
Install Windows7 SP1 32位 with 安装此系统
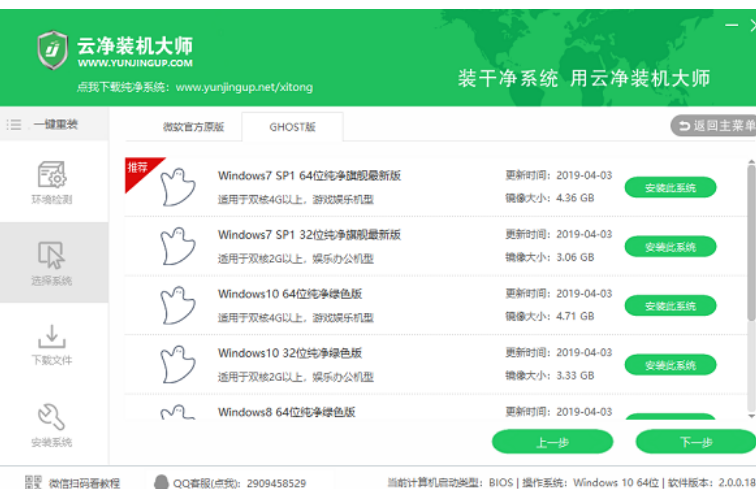[670, 247]
